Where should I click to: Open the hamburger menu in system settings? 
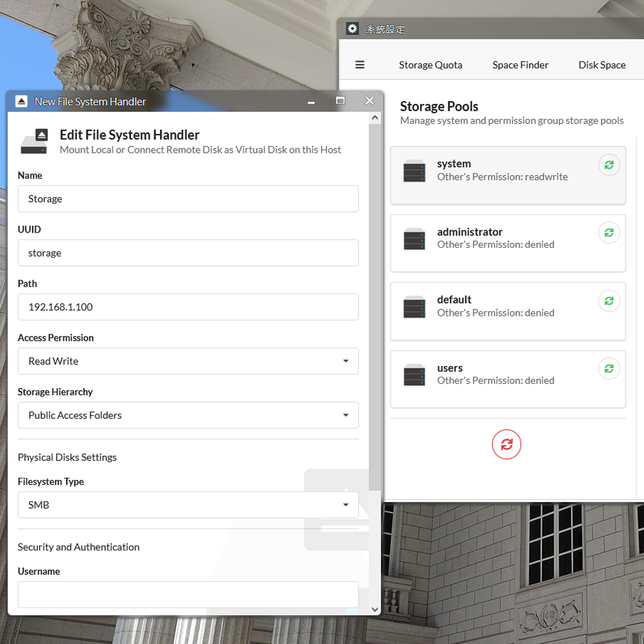coord(360,65)
